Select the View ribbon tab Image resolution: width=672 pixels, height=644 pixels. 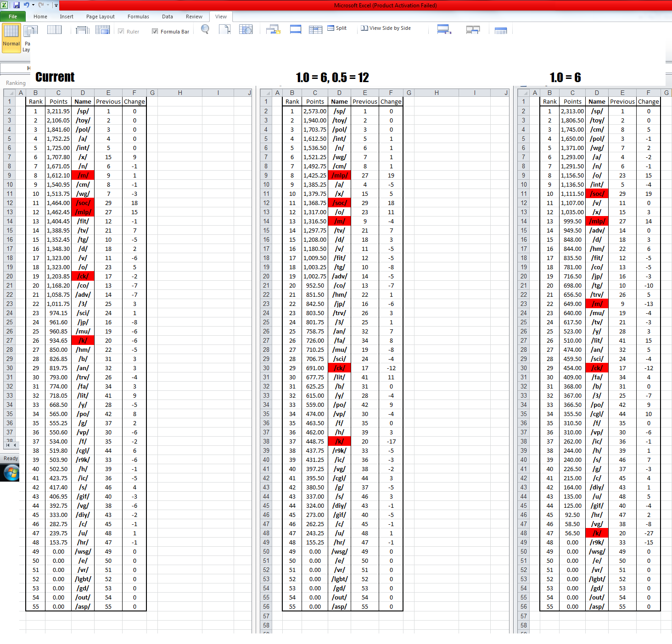pyautogui.click(x=221, y=17)
